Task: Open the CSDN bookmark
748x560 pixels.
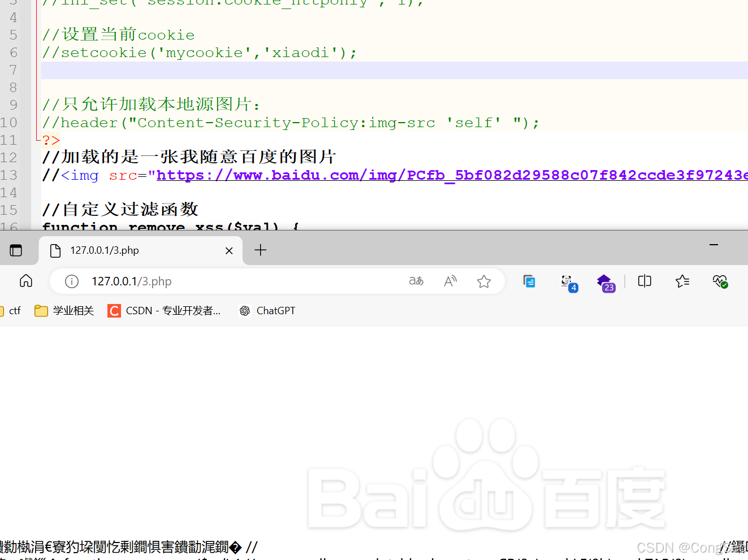Action: 164,311
